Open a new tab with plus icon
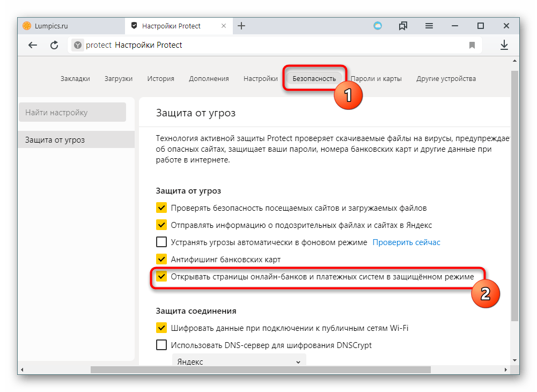537x392 pixels. click(x=241, y=26)
